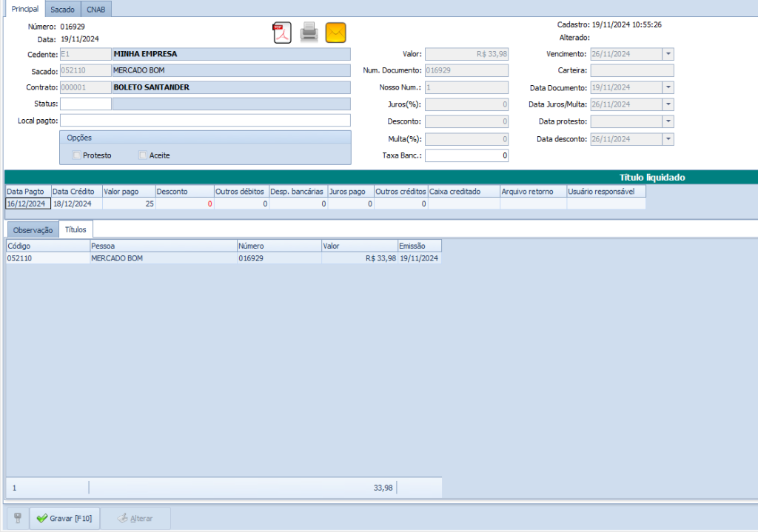
Task: Click the Alterar button
Action: (135, 518)
